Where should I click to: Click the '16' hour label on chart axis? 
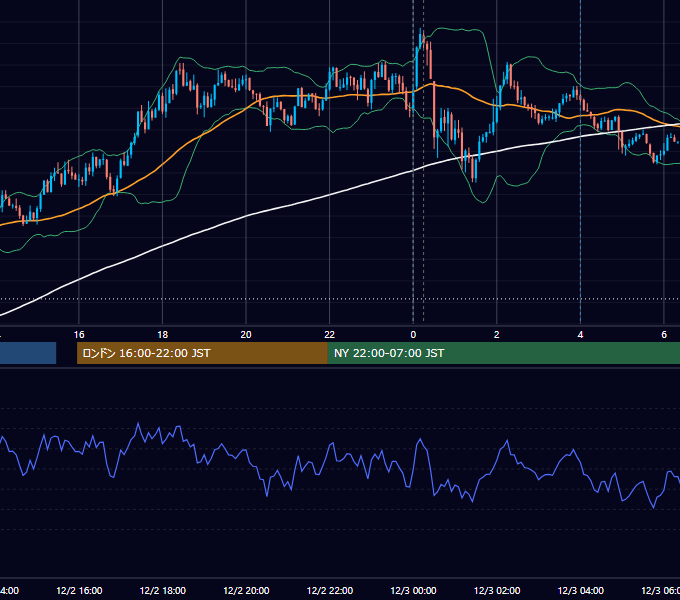point(79,335)
